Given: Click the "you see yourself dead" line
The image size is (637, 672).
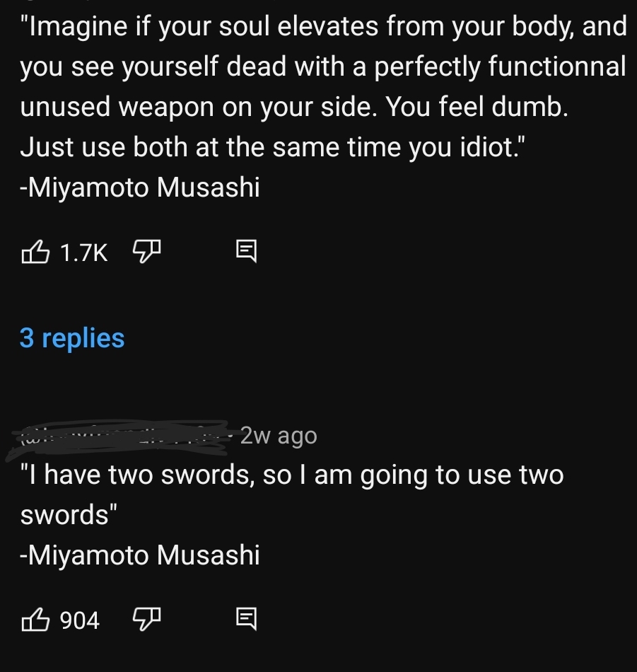Looking at the screenshot, I should tap(323, 66).
